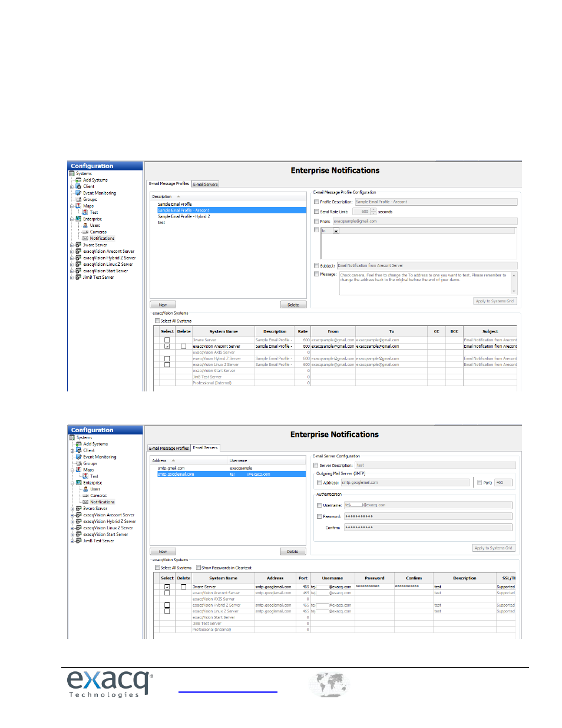
Task: Click the Message text box scrollbar
Action: (x=514, y=283)
